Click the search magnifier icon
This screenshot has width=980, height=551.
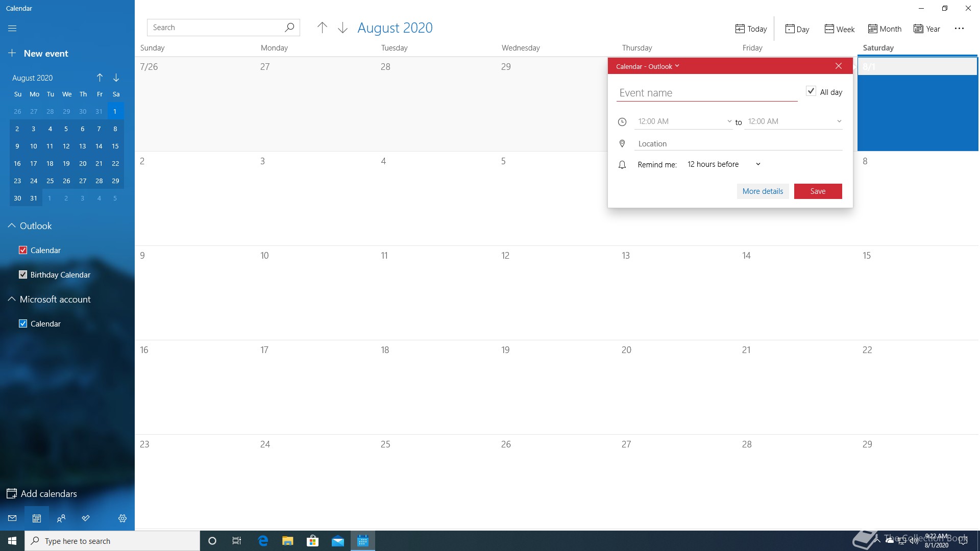tap(289, 28)
